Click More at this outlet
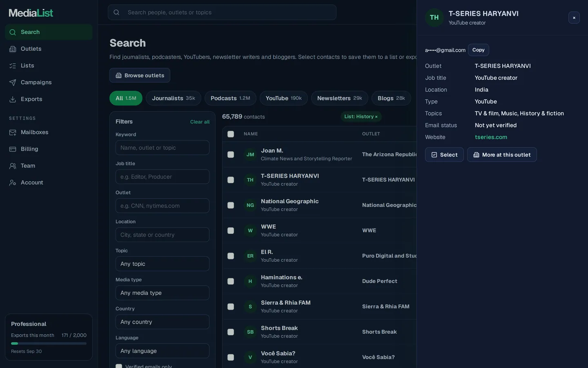588x368 pixels. point(502,155)
